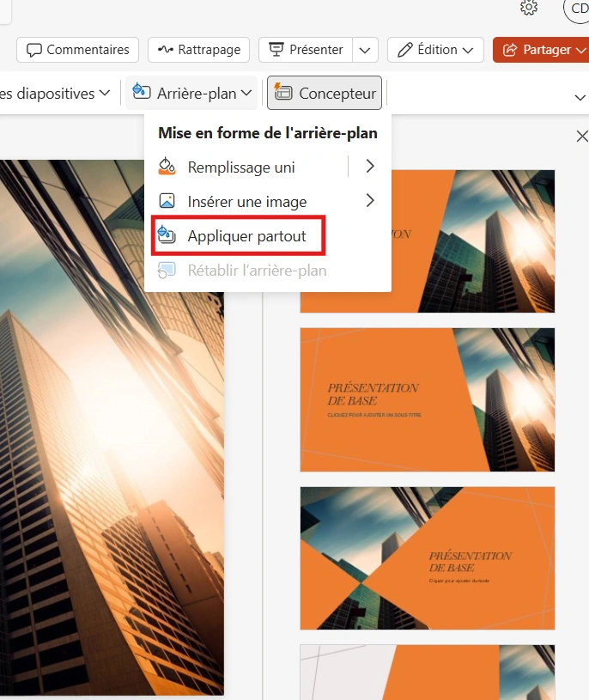The image size is (589, 700).
Task: Click the picture icon beside Insérer une image
Action: tap(167, 202)
